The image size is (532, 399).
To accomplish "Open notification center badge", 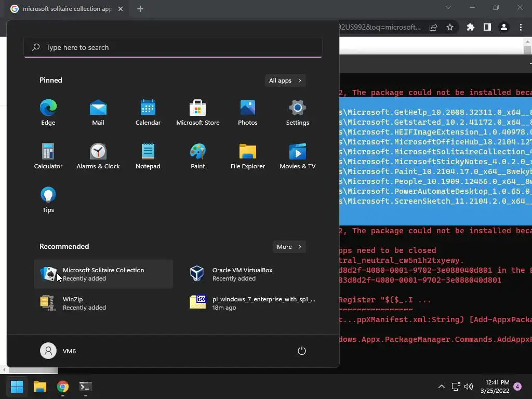I will coord(517,387).
